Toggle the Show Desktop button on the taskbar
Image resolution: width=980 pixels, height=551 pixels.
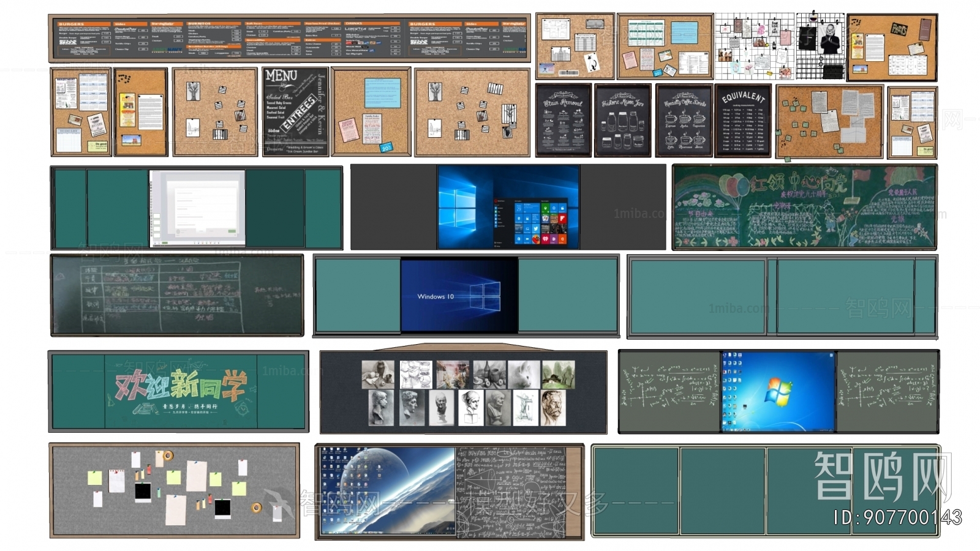point(834,430)
